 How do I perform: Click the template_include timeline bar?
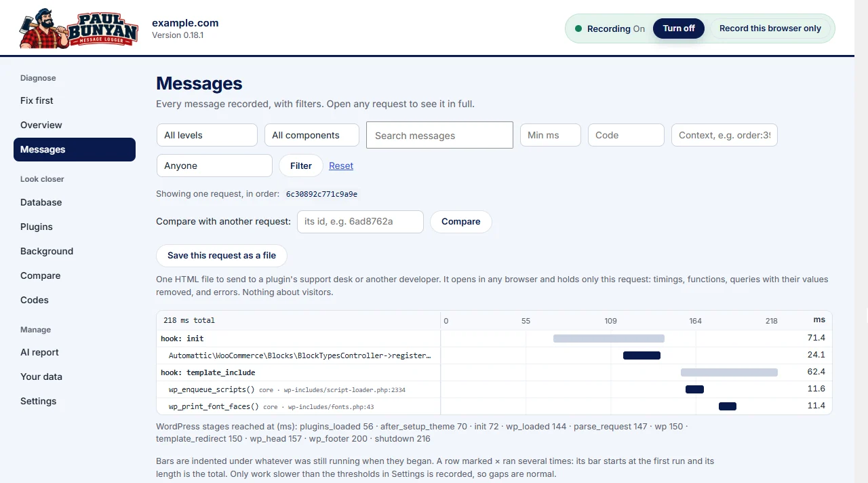pos(729,372)
